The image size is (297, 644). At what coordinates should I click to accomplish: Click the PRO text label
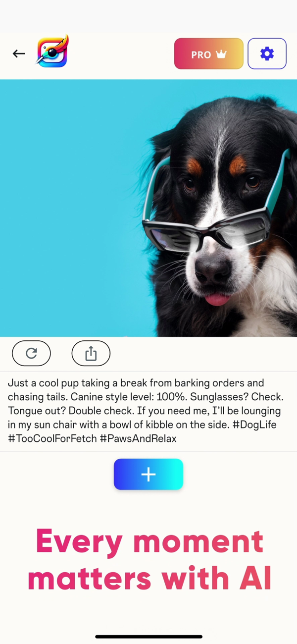click(201, 54)
